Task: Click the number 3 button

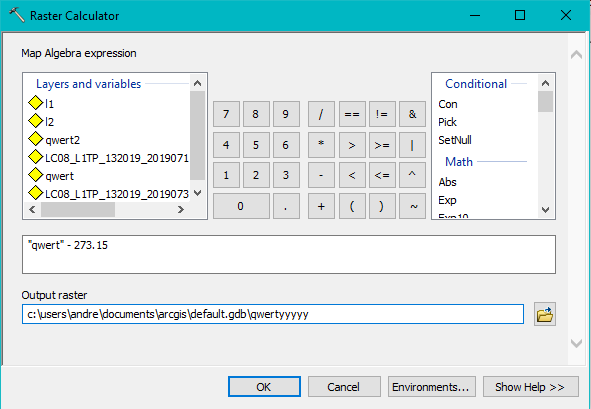Action: tap(286, 175)
